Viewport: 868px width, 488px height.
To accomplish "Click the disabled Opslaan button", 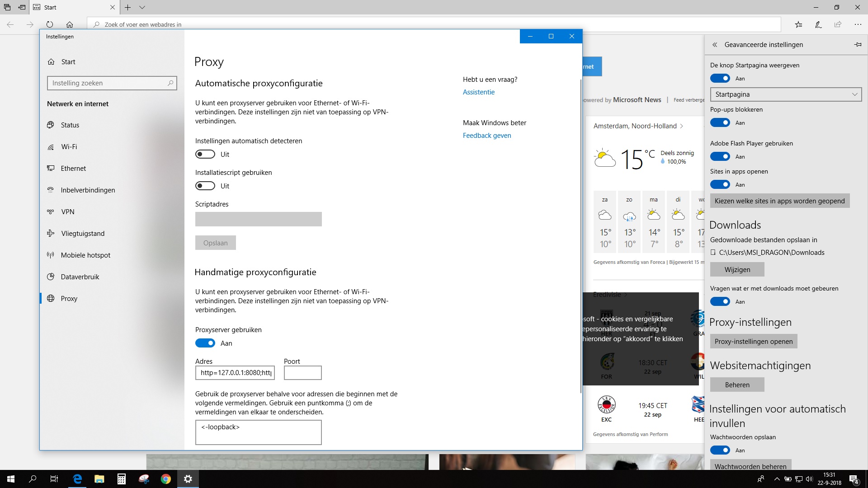I will [216, 243].
